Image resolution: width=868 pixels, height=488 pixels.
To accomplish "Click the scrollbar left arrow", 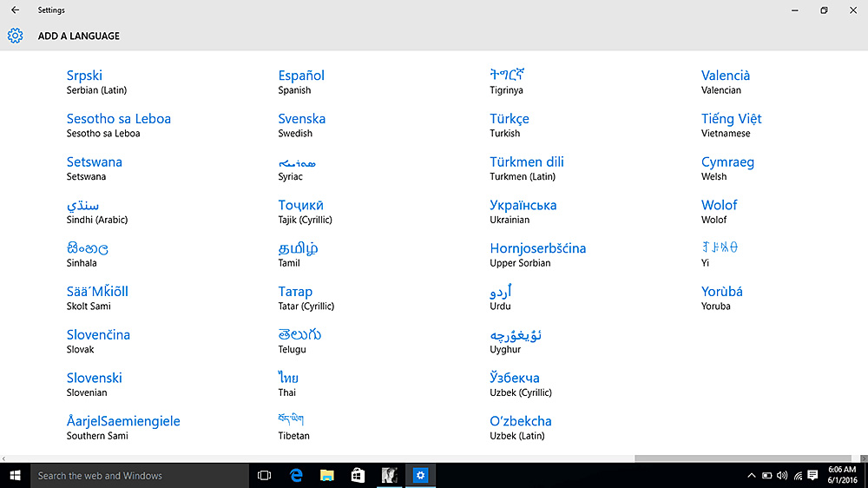I will (x=3, y=458).
